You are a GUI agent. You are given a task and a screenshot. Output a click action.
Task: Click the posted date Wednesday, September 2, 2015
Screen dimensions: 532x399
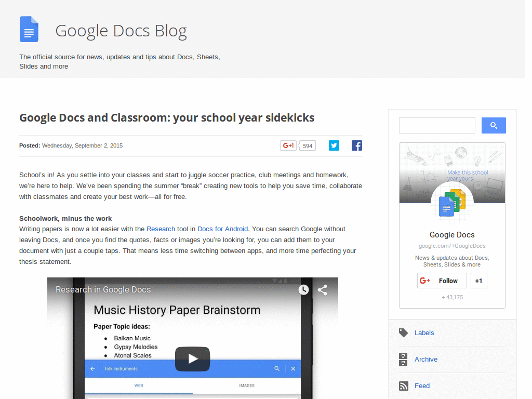[x=83, y=145]
